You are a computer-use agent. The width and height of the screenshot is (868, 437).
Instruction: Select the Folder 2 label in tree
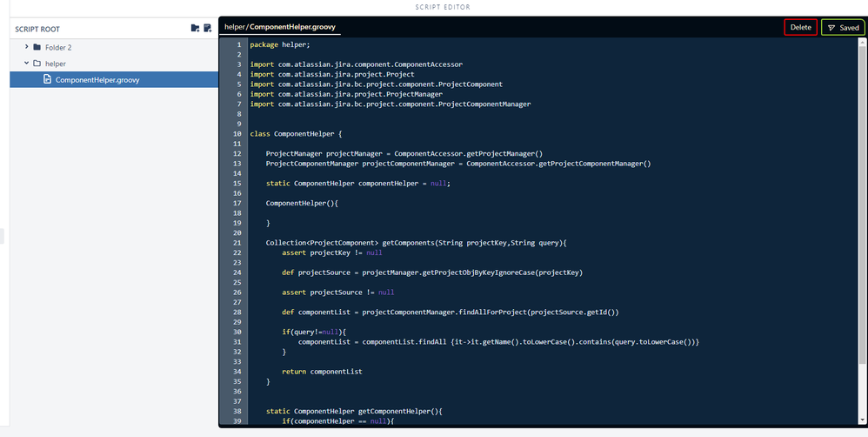(58, 47)
